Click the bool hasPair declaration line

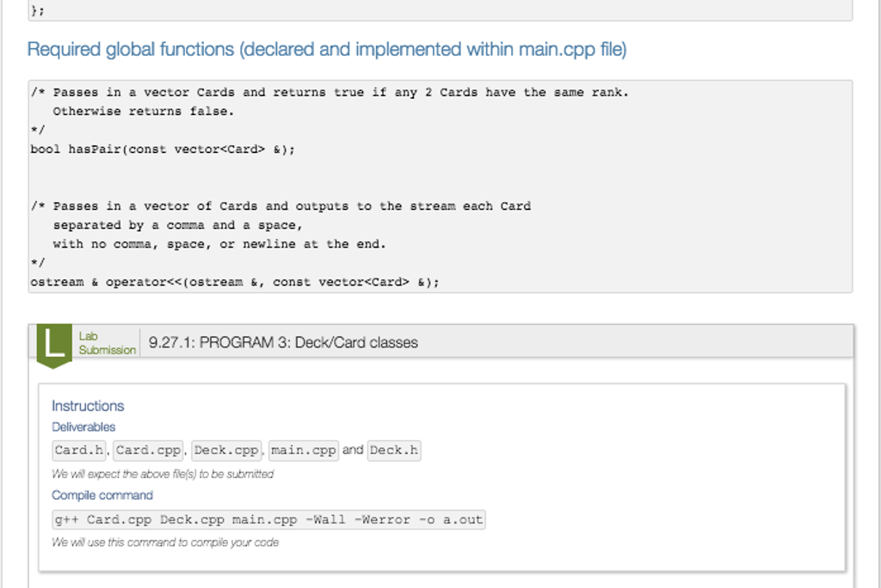[163, 150]
